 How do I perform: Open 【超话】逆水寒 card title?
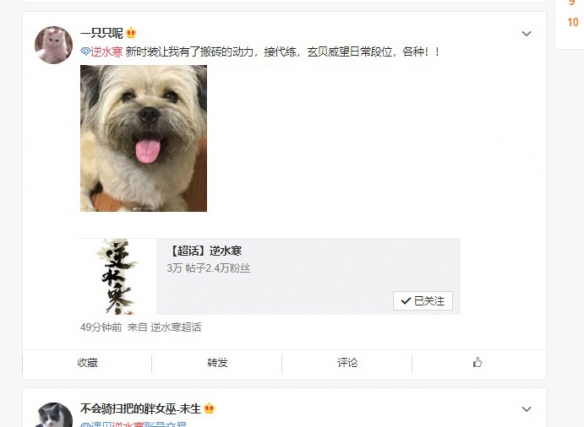[204, 251]
